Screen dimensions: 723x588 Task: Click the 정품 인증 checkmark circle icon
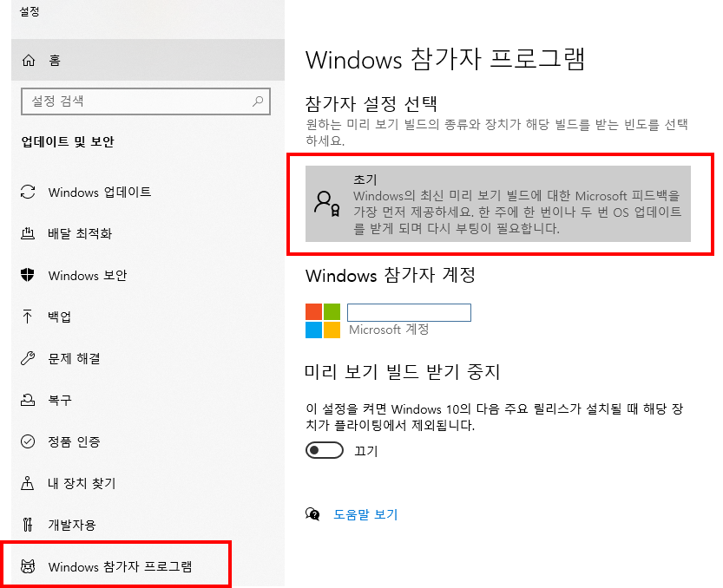tap(28, 441)
